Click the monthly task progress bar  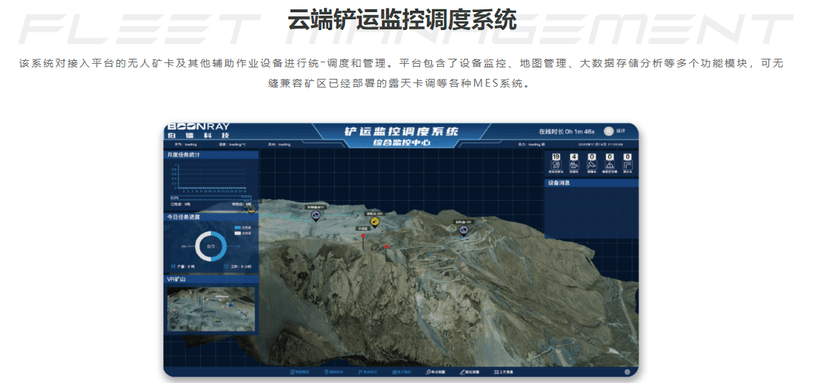(211, 198)
